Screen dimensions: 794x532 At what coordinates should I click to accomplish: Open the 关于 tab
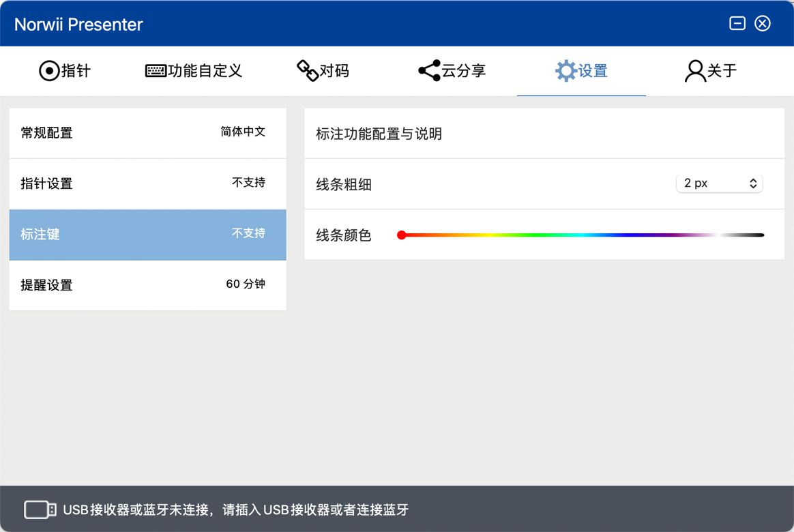(x=711, y=71)
